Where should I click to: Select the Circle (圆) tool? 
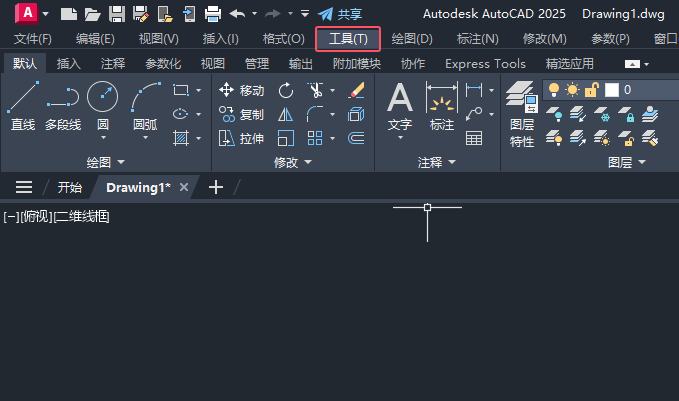pos(103,106)
